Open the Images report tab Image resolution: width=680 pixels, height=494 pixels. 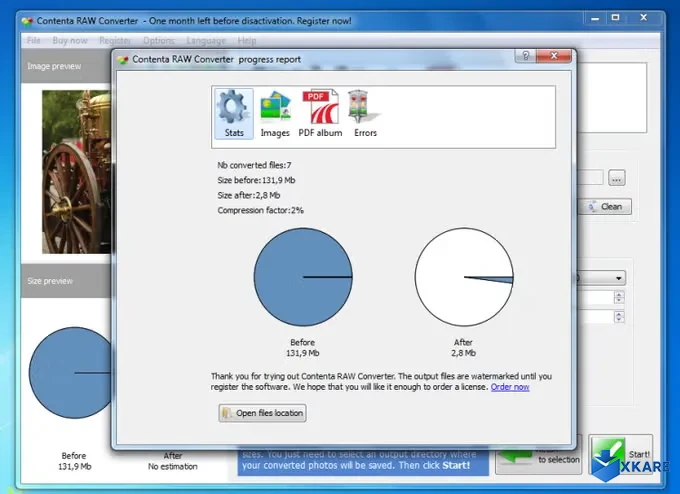[275, 113]
